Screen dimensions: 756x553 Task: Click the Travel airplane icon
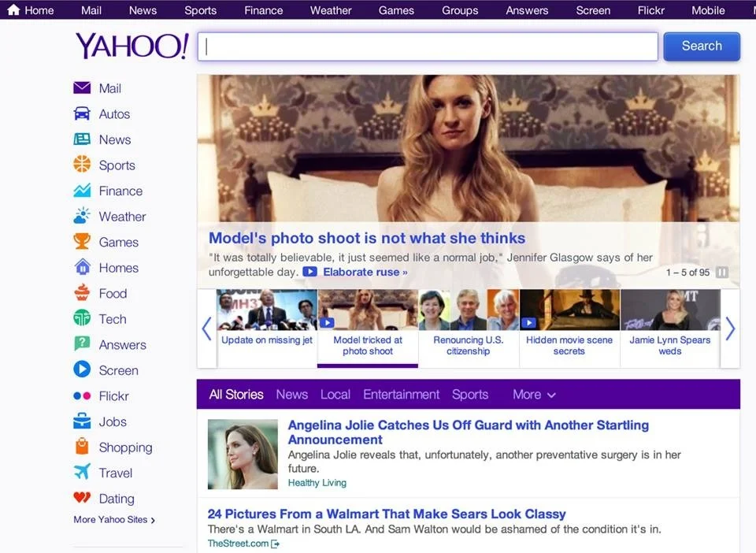click(x=82, y=472)
